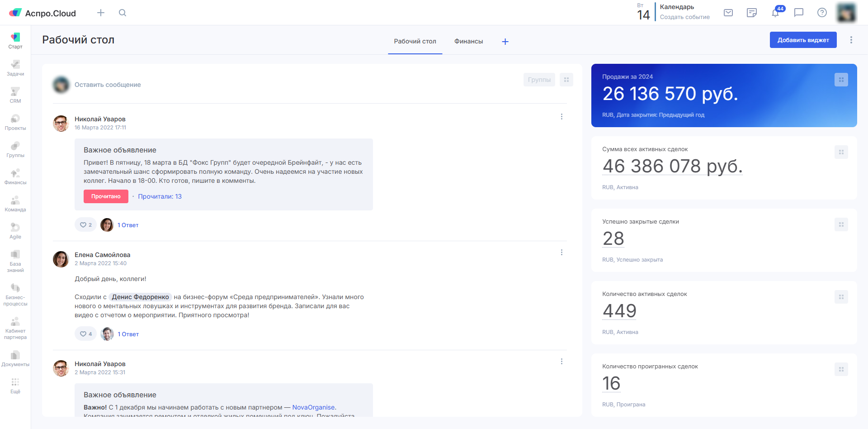Switch to Рабочий стол tab

pos(415,41)
